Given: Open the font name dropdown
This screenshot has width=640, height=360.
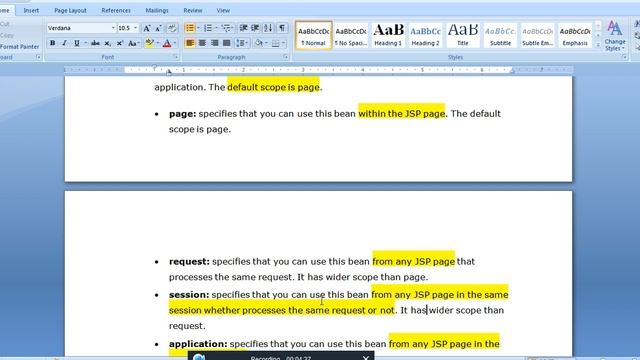Looking at the screenshot, I should tap(113, 28).
